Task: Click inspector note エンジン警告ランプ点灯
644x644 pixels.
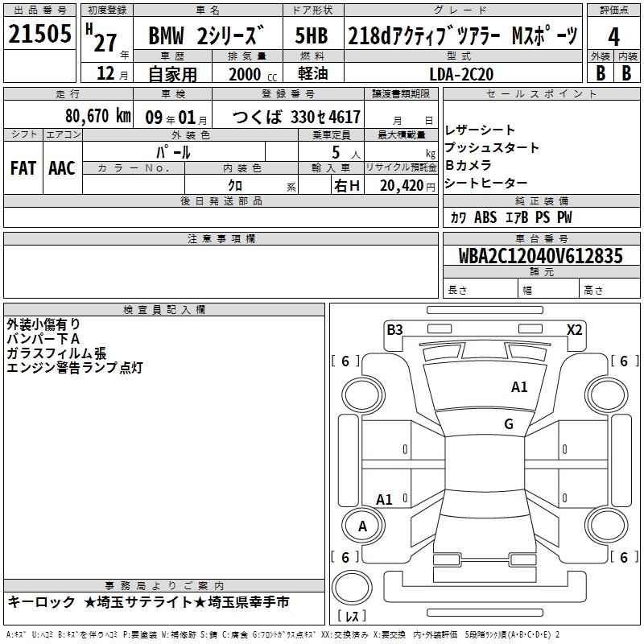Action: (x=75, y=368)
